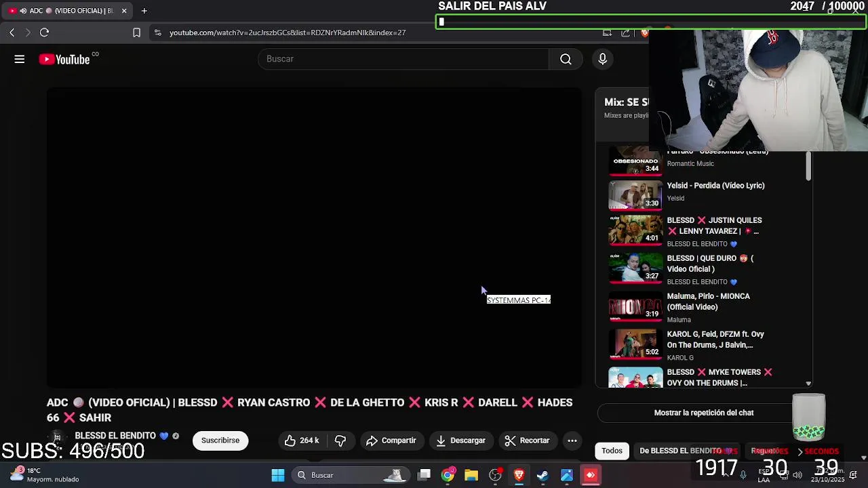Click the Recortar clip button
This screenshot has width=868, height=488.
(x=528, y=441)
